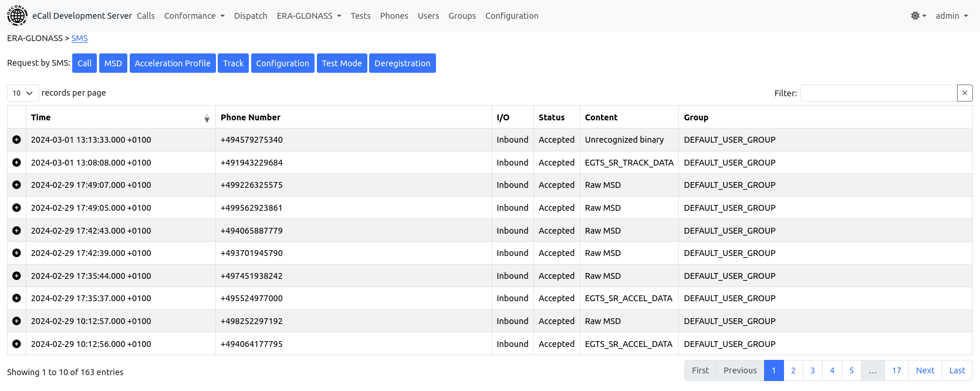This screenshot has height=391, width=980.
Task: Open the records per page dropdown
Action: click(23, 93)
